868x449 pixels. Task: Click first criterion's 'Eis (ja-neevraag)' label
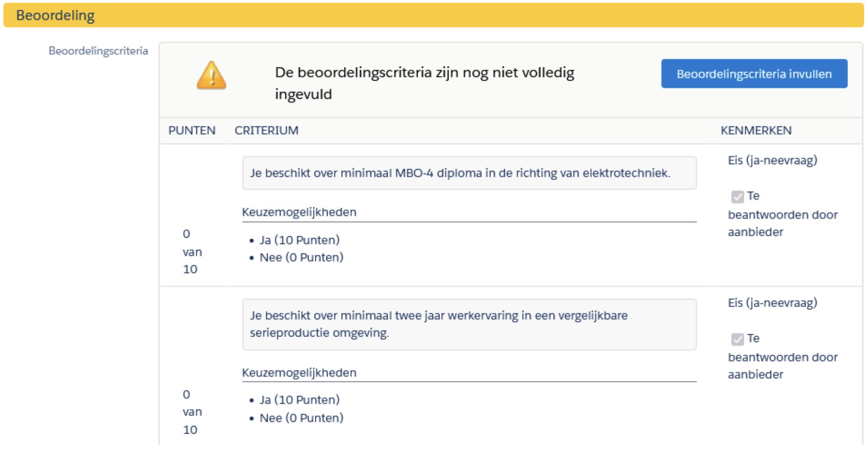[772, 160]
